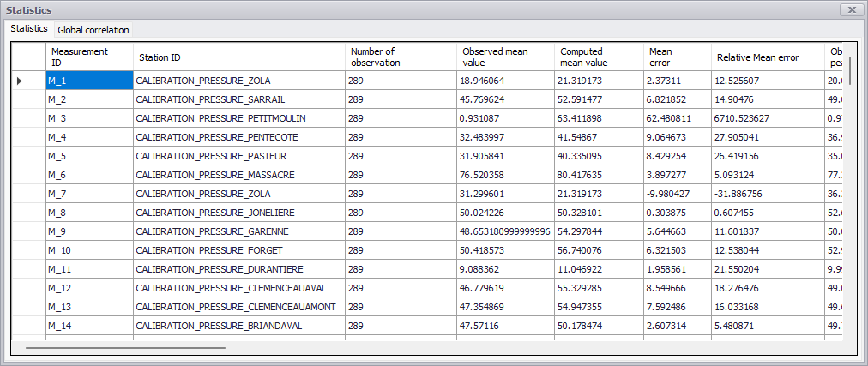The width and height of the screenshot is (868, 366).
Task: Switch to the Global correlation tab
Action: tap(93, 30)
